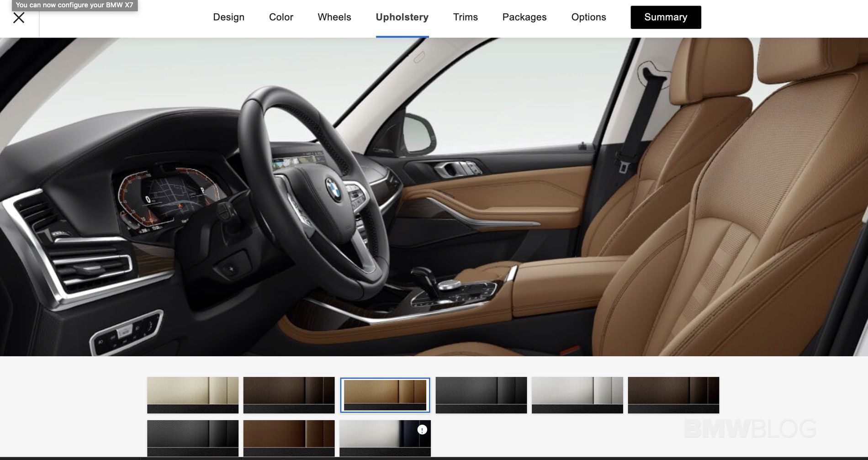
Task: Select the white and navy blue swatch
Action: (x=380, y=439)
